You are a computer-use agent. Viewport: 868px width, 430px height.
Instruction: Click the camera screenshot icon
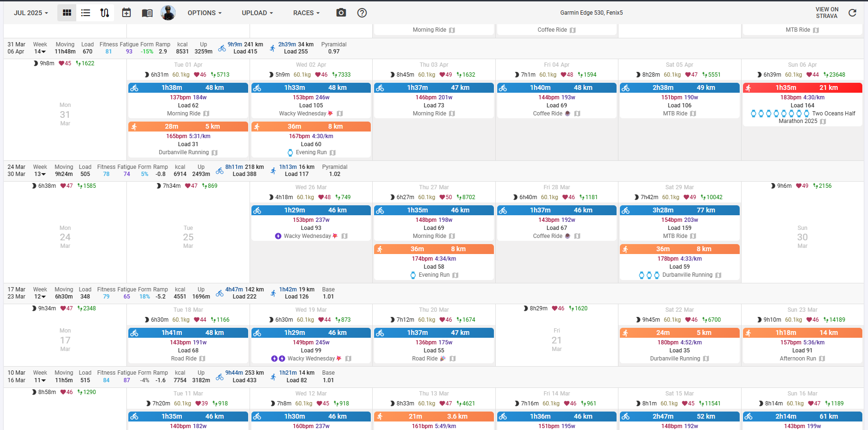tap(341, 13)
